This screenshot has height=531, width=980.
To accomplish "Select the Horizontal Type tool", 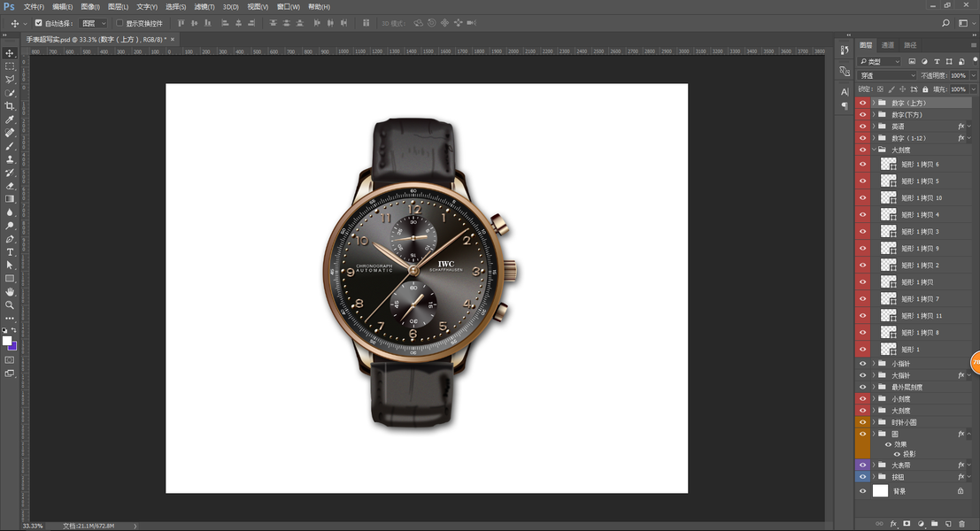I will tap(10, 251).
